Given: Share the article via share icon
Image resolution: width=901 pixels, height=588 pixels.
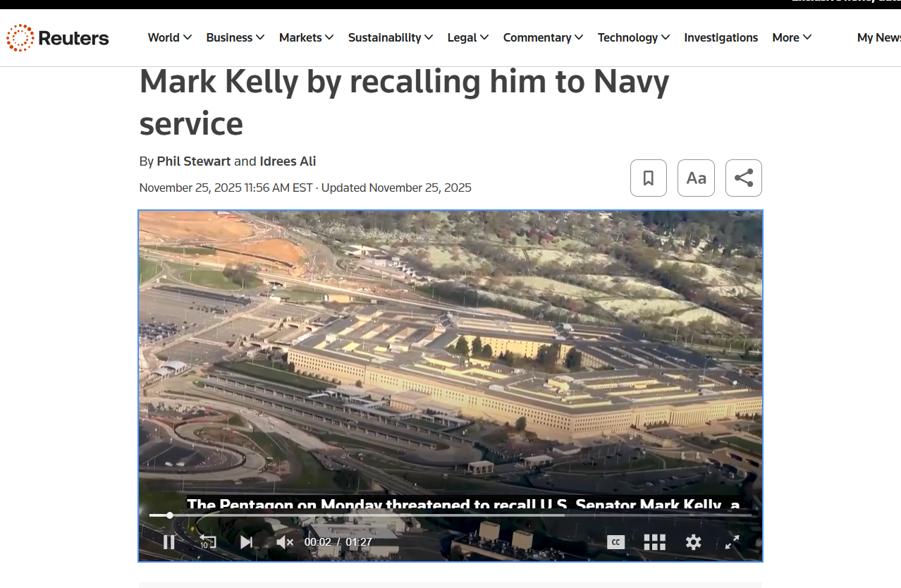Looking at the screenshot, I should click(x=744, y=178).
